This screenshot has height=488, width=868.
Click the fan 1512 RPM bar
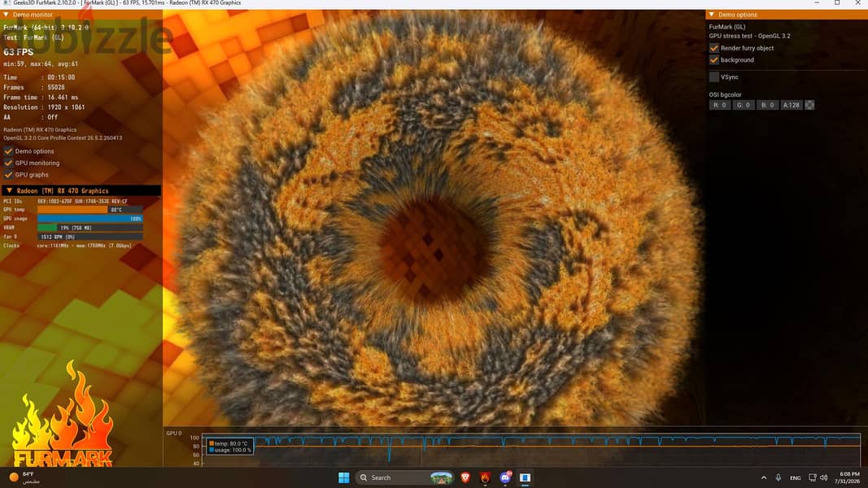[89, 237]
